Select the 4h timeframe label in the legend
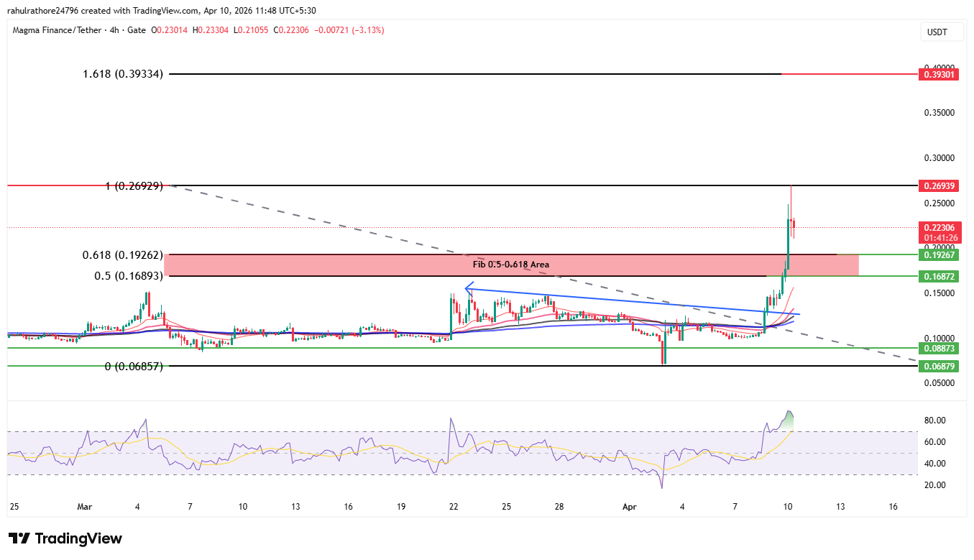The image size is (974, 560). [115, 30]
